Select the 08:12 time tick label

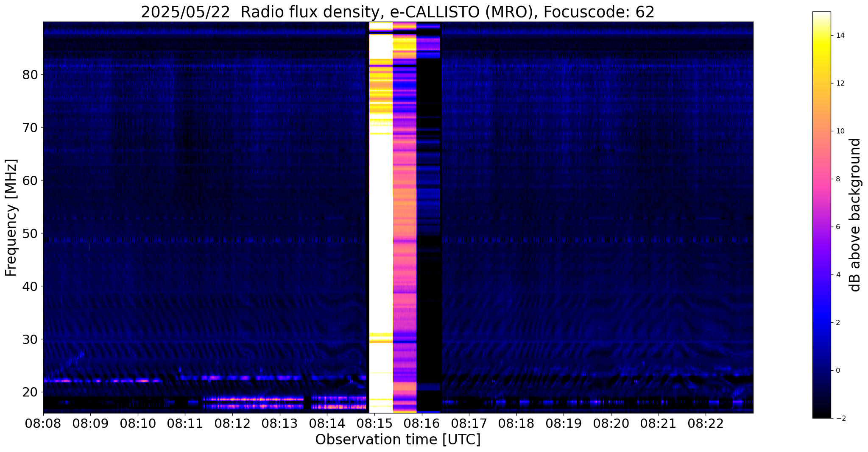coord(232,423)
